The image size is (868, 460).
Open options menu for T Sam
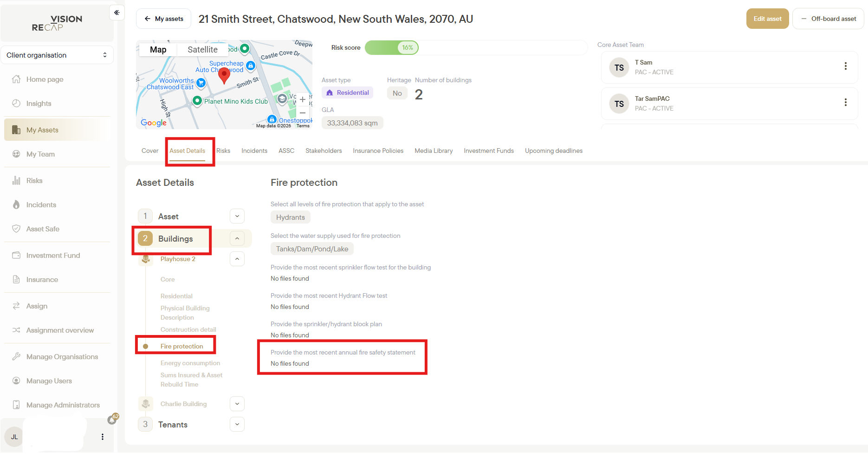coord(846,66)
